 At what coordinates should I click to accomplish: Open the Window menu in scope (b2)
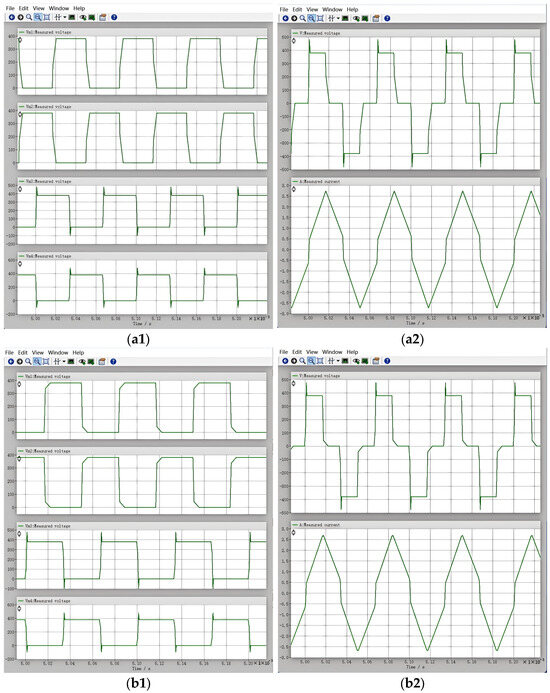[332, 352]
